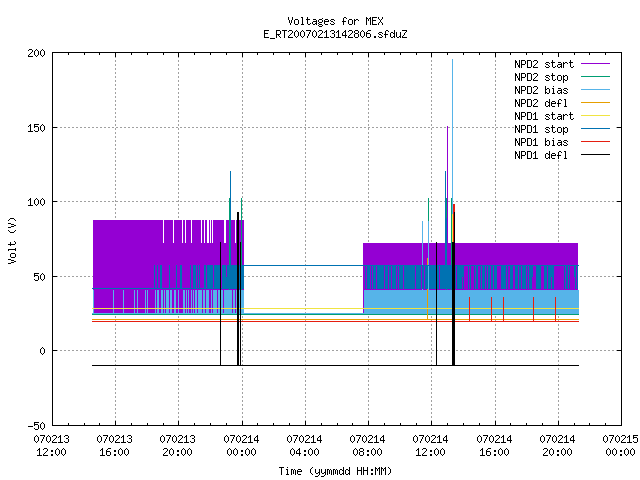Image resolution: width=640 pixels, height=480 pixels.
Task: Click x-axis tick '070213 16:00'
Action: pyautogui.click(x=115, y=446)
